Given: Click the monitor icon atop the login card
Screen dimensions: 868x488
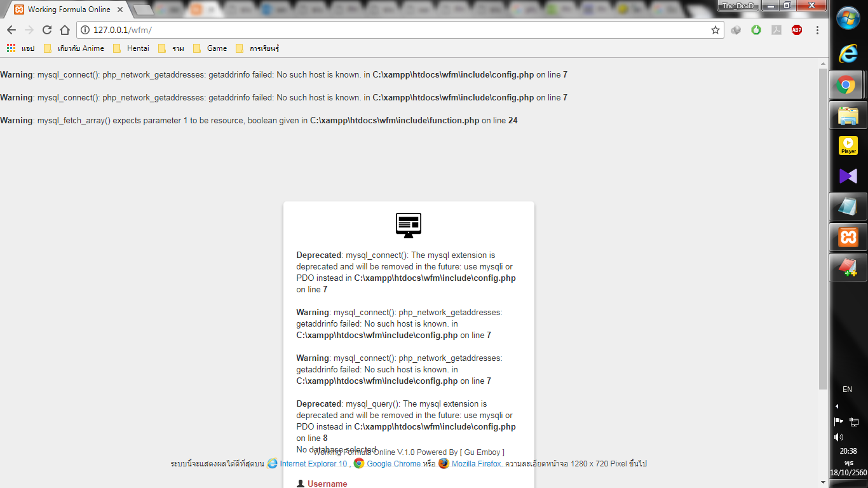Looking at the screenshot, I should pos(409,226).
